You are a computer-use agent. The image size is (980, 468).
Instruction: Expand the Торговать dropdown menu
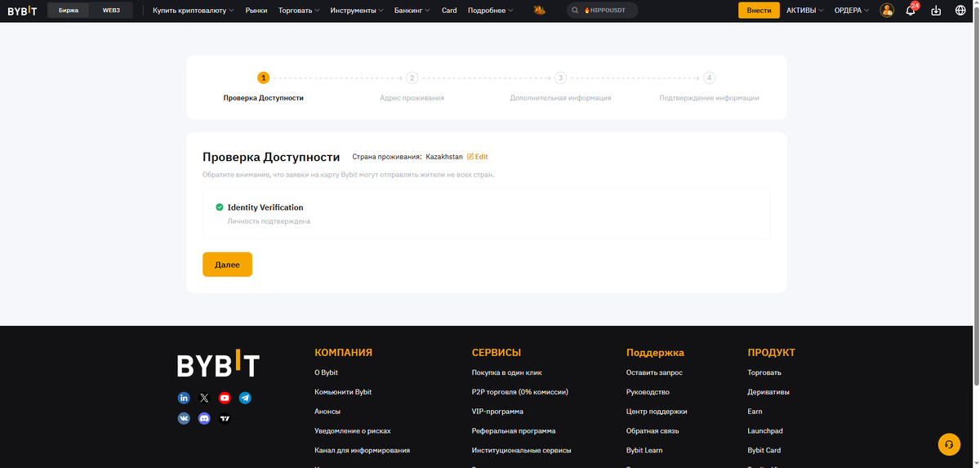pos(299,11)
